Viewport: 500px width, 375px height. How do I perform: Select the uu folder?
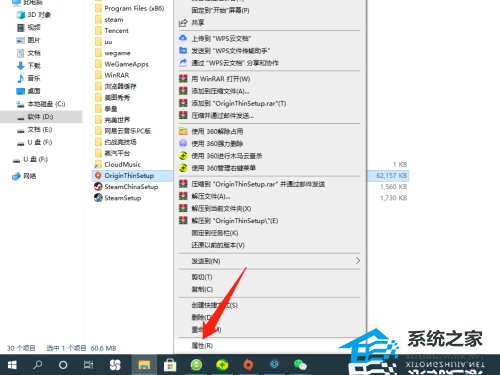(x=104, y=42)
